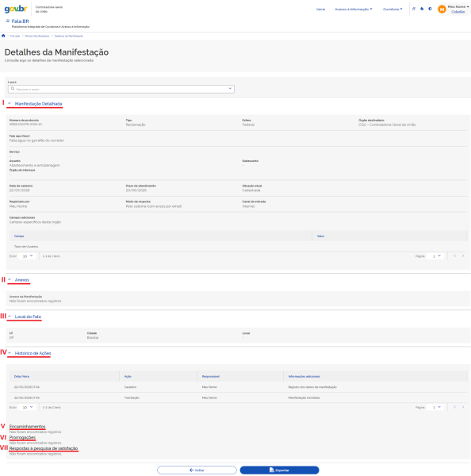Screen dimensions: 471x476
Task: Toggle high contrast mode icon
Action: [x=430, y=9]
